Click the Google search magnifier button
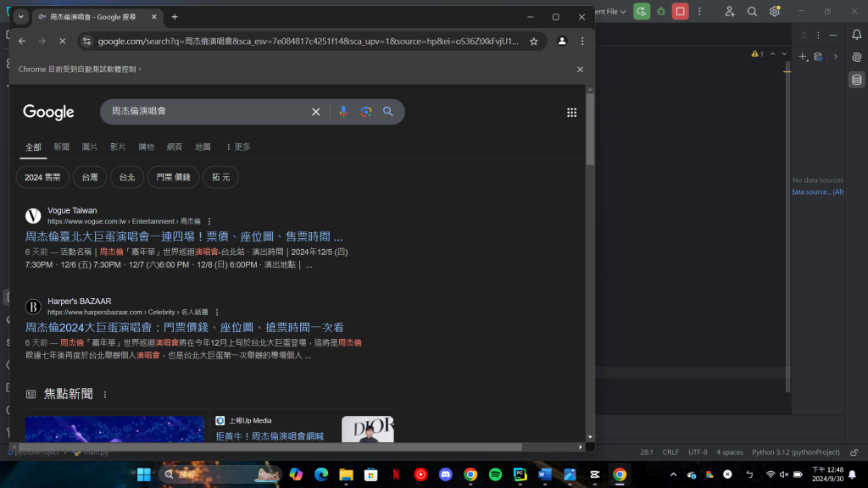 pyautogui.click(x=388, y=112)
